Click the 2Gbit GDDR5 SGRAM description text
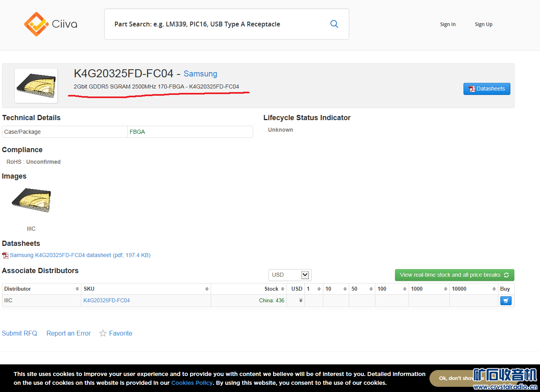The width and height of the screenshot is (540, 392). coord(156,86)
